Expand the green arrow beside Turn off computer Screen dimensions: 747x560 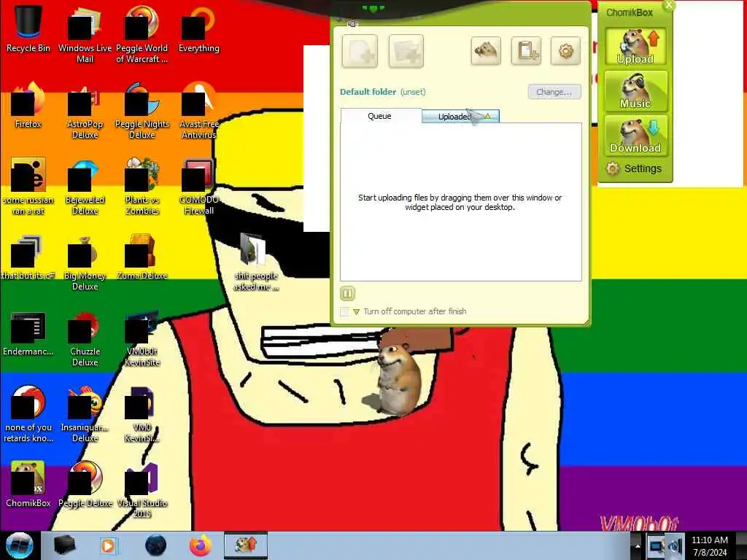click(356, 312)
